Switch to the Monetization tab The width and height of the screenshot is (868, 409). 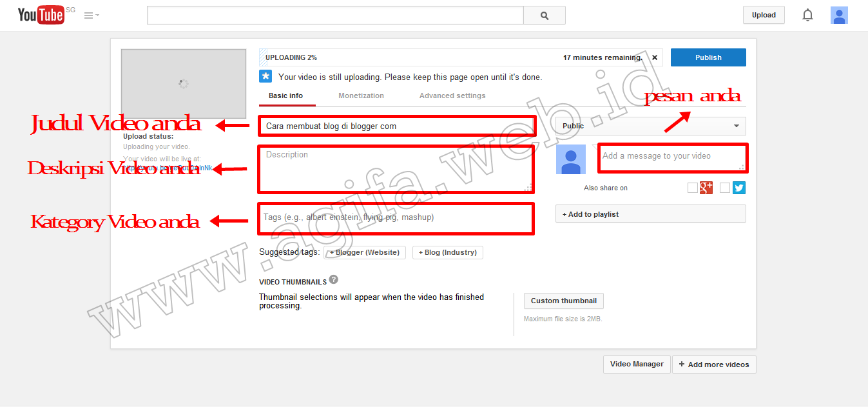coord(361,95)
